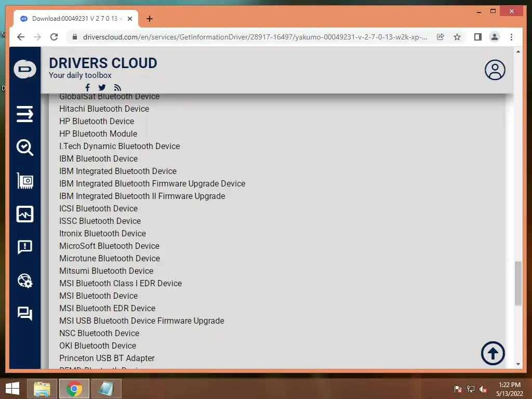Open File Explorer from the taskbar
The height and width of the screenshot is (399, 532).
point(42,389)
